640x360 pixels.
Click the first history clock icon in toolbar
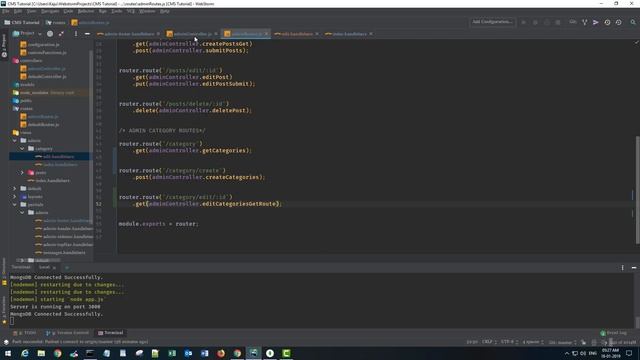607,22
